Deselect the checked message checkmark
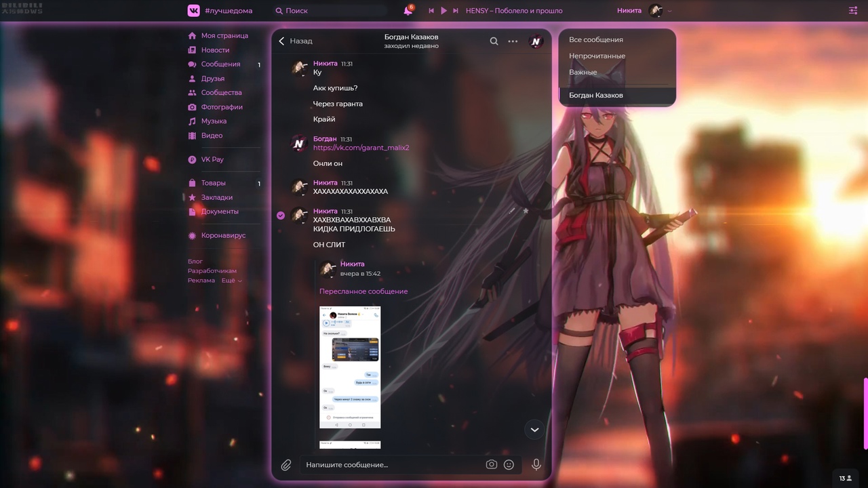 pyautogui.click(x=281, y=216)
